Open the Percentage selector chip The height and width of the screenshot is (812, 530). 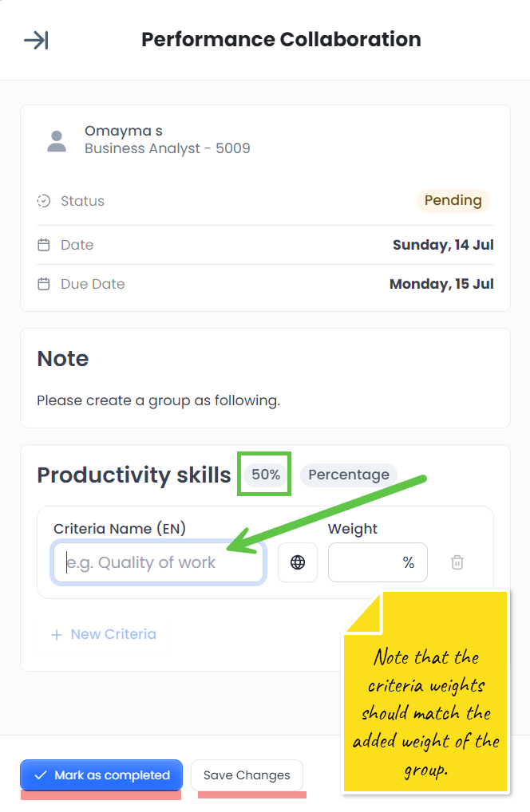(349, 475)
